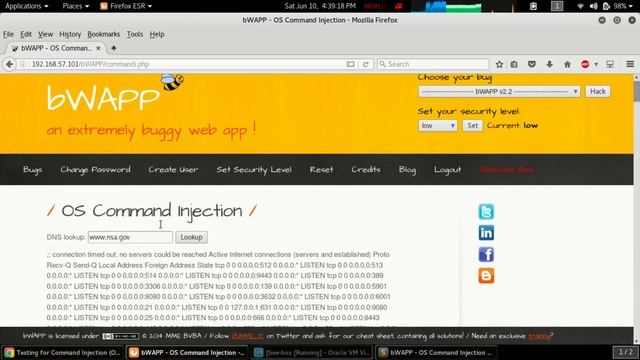This screenshot has height=360, width=640.
Task: Click the page vertical scrollbar thumb
Action: point(636,91)
